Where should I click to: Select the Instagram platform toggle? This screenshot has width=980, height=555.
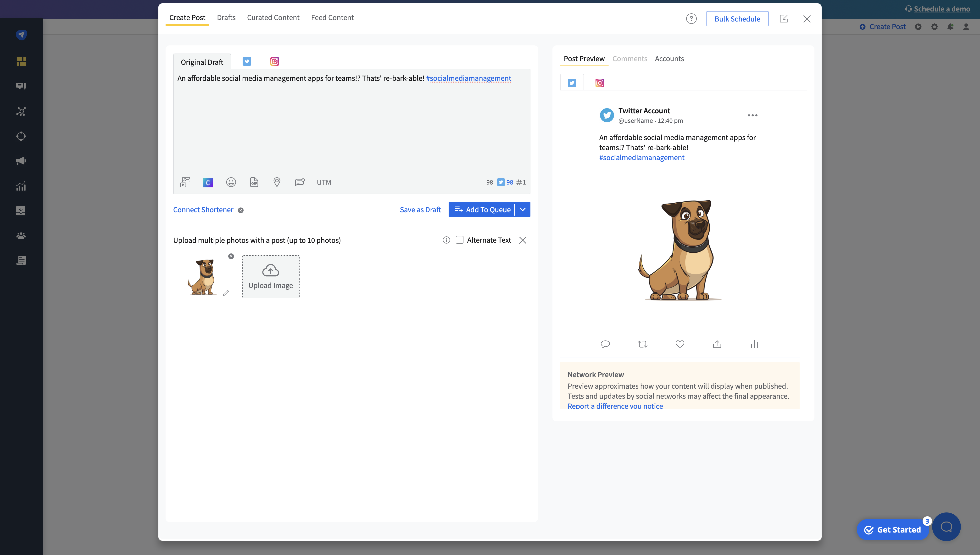(x=275, y=61)
